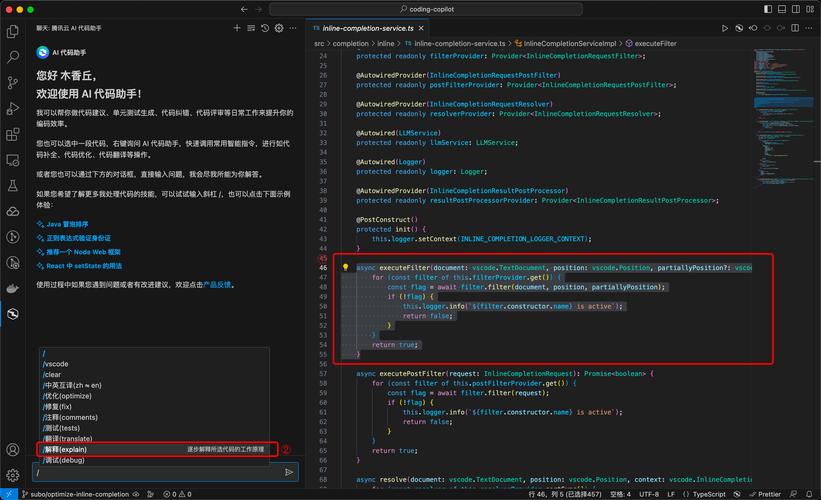821x500 pixels.
Task: Click the notifications bell in status bar
Action: (809, 494)
